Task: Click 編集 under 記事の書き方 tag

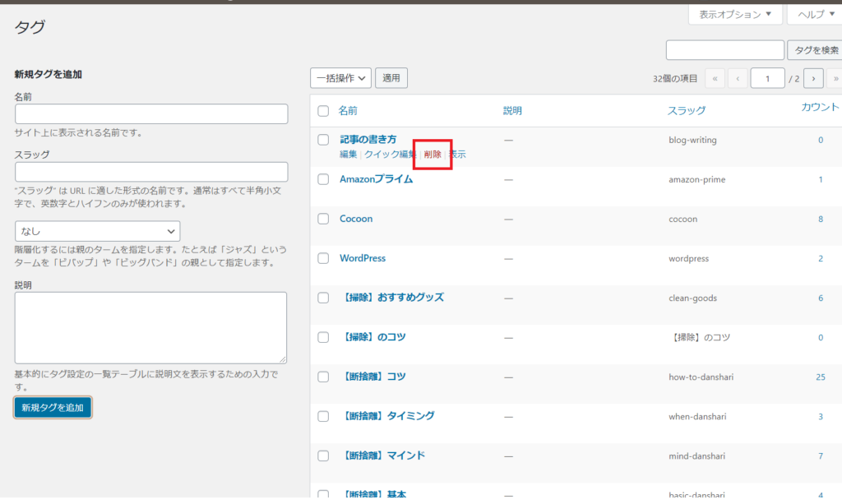Action: 348,155
